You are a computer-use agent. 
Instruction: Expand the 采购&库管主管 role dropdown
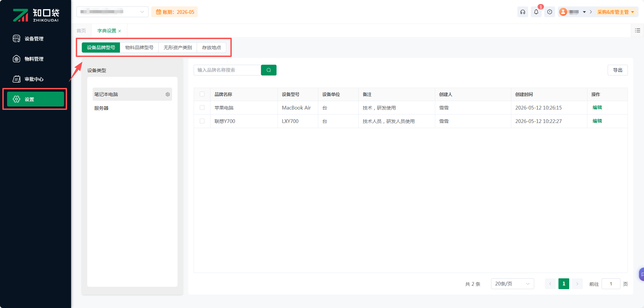[x=616, y=12]
